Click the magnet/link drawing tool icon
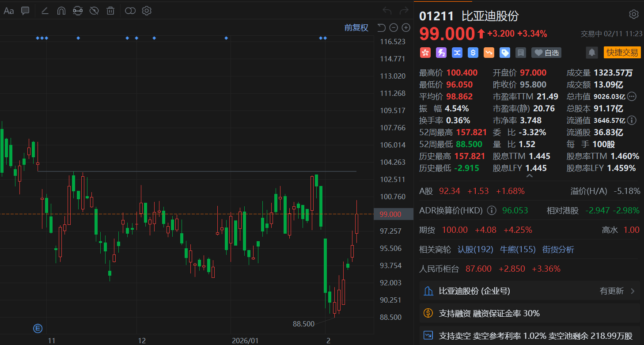 click(x=78, y=11)
